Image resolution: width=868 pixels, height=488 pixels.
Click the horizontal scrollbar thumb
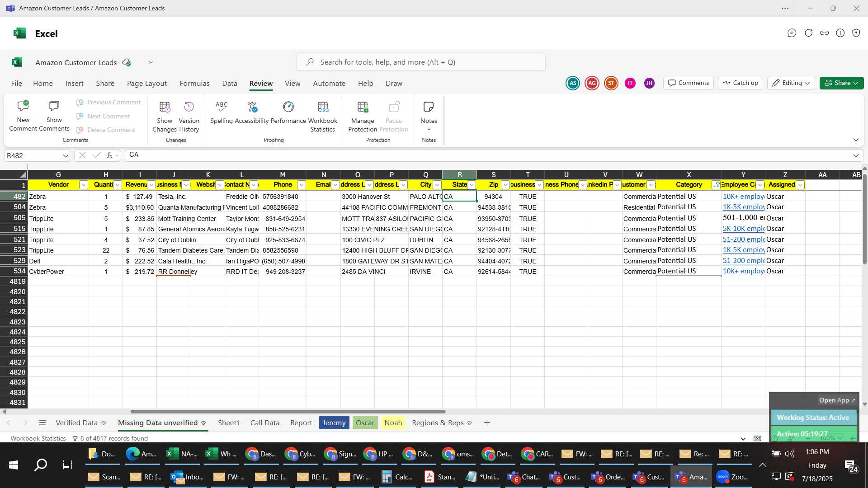[288, 412]
